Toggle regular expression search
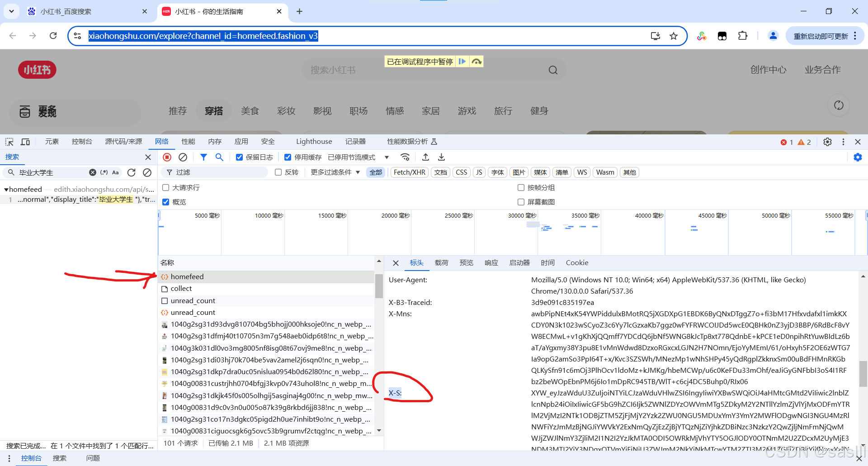868x466 pixels. tap(104, 172)
